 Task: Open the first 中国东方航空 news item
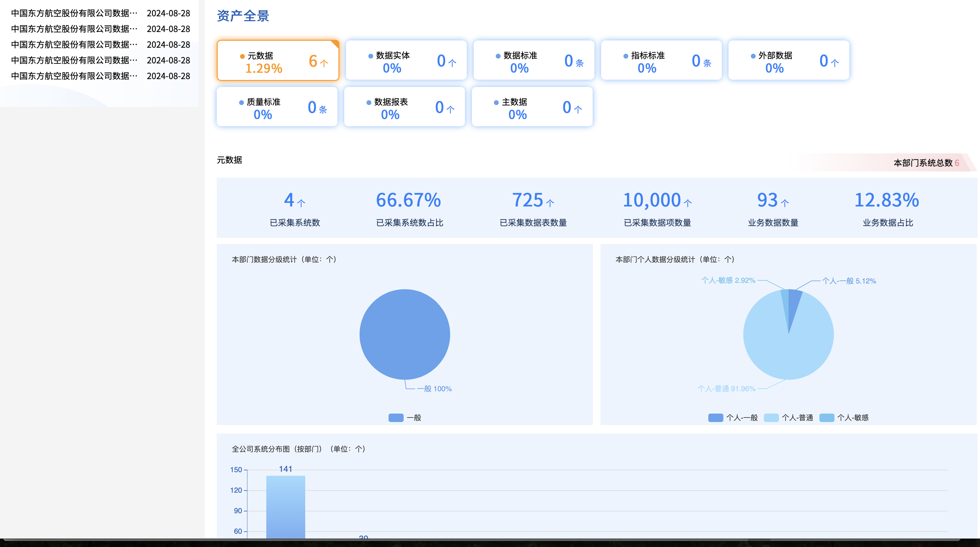click(x=74, y=13)
